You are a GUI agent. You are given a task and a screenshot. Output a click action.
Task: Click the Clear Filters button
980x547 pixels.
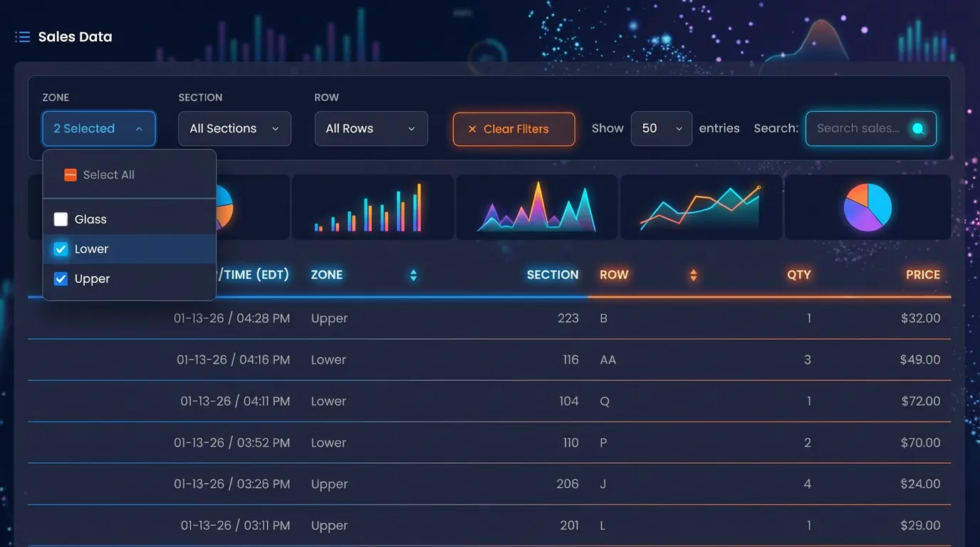coord(514,129)
